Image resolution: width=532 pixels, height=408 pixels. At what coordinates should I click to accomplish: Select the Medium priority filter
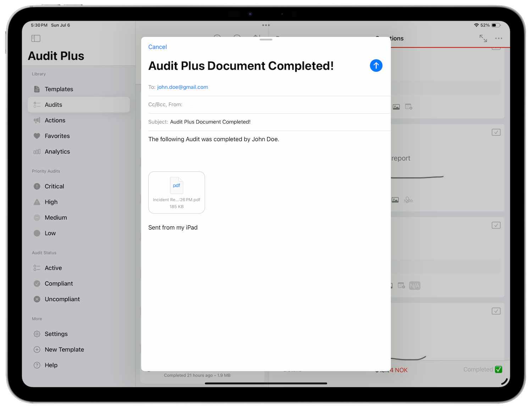point(79,217)
